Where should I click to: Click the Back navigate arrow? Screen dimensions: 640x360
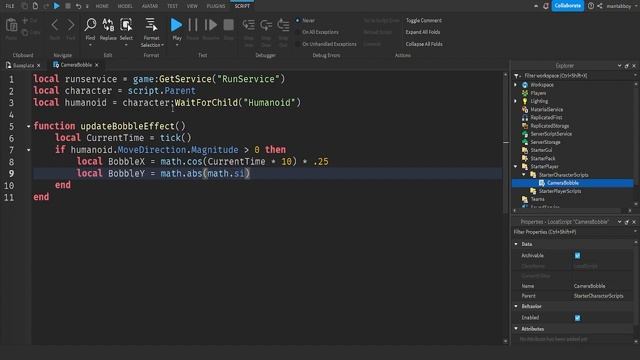point(55,25)
